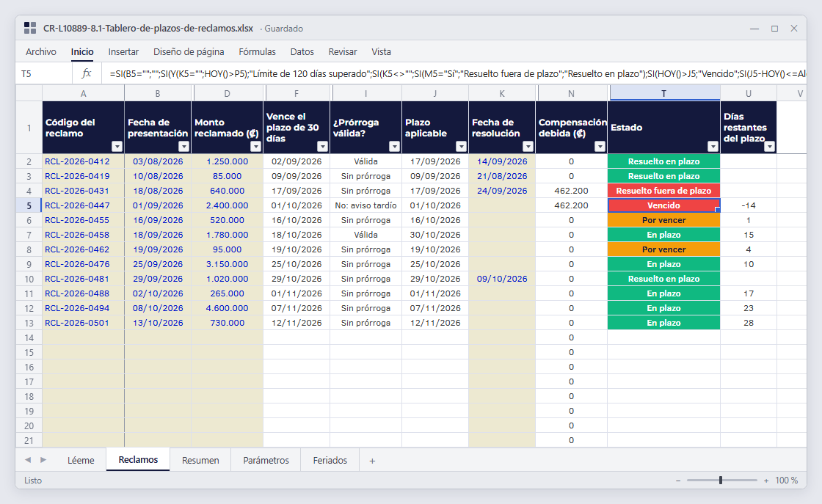Image resolution: width=822 pixels, height=504 pixels.
Task: Switch to the Inicio ribbon tab
Action: click(x=82, y=52)
